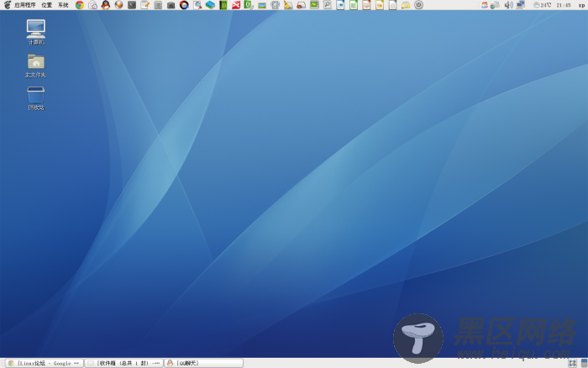Screen dimensions: 588x368
Task: Open the document search magnifier launcher
Action: pyautogui.click(x=197, y=5)
